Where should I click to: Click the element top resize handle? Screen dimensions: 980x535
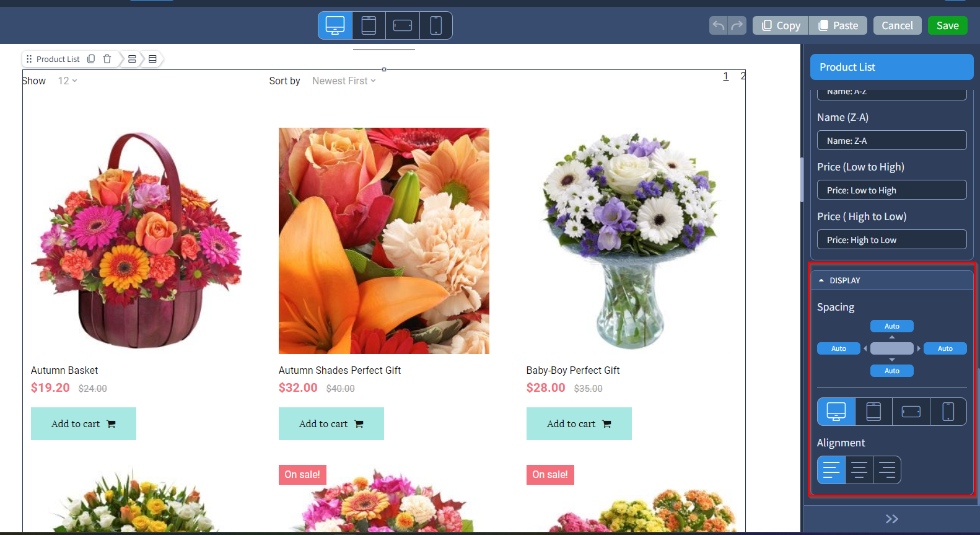[x=384, y=69]
